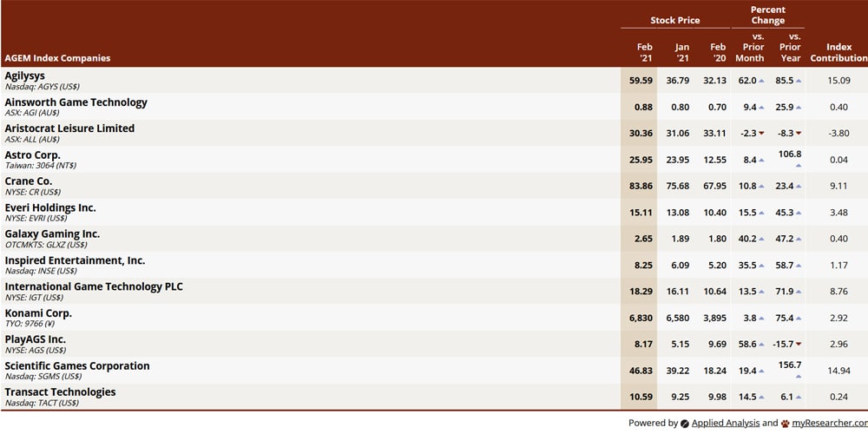This screenshot has height=434, width=868.
Task: Select the Agilysys company name
Action: [x=25, y=76]
